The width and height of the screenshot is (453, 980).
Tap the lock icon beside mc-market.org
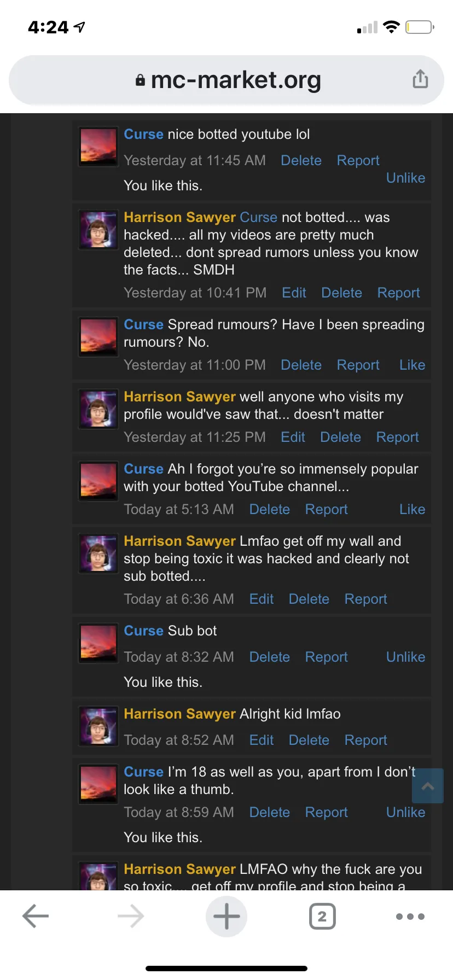141,80
